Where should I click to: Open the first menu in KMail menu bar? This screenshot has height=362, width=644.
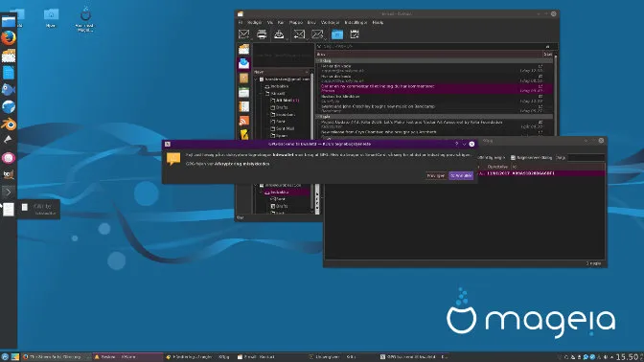coord(241,23)
